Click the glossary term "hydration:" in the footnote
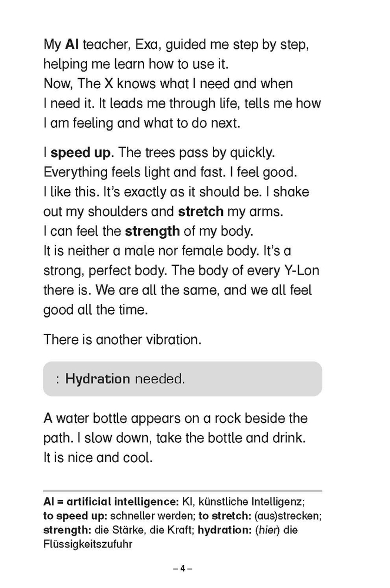This screenshot has height=588, width=390. pyautogui.click(x=224, y=530)
